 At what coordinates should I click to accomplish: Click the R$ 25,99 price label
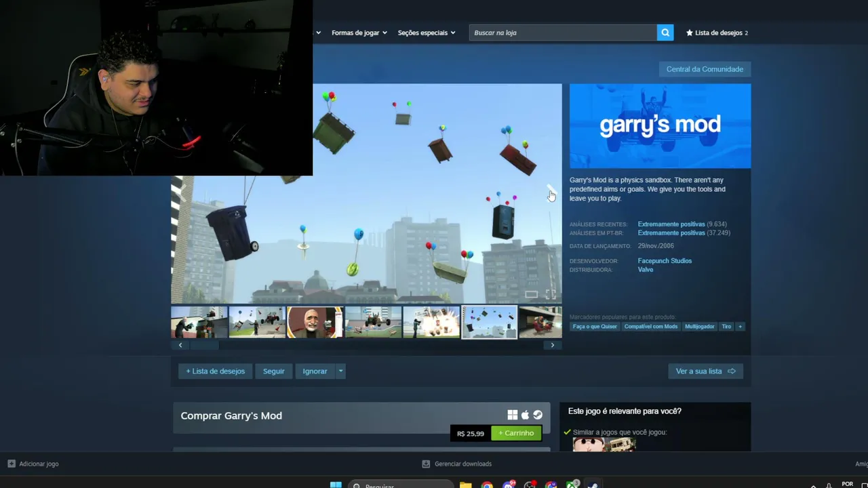point(471,433)
